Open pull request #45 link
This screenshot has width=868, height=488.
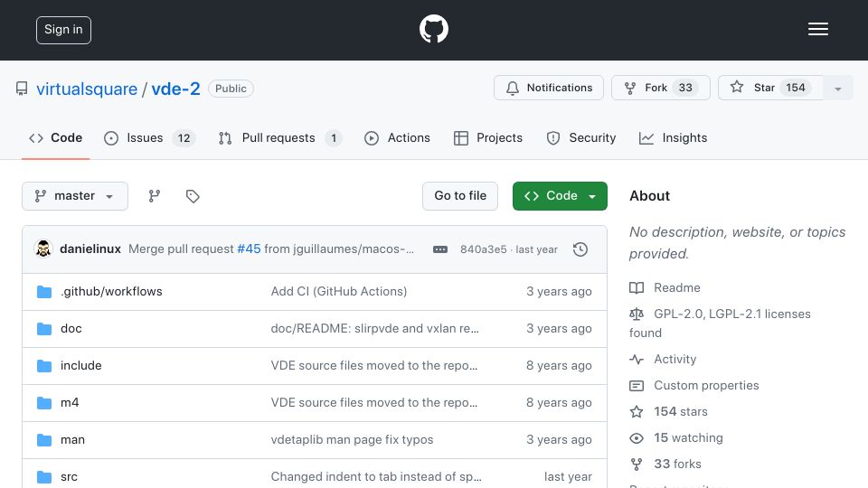(249, 249)
